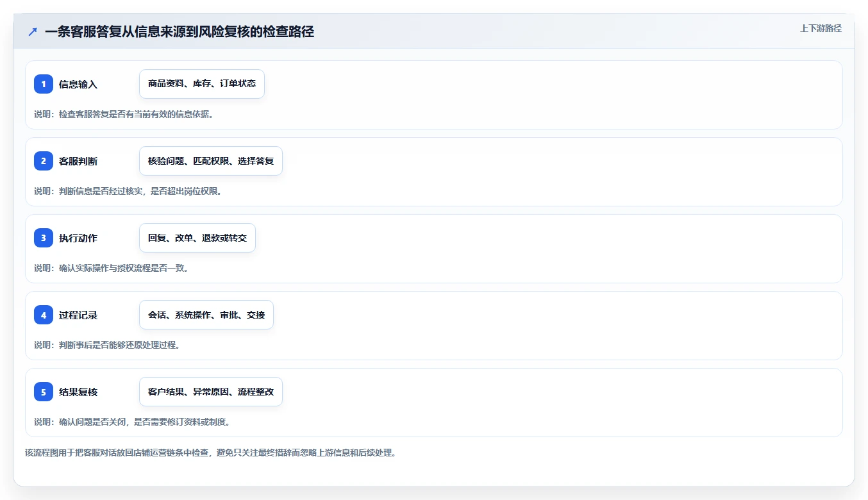The width and height of the screenshot is (868, 500).
Task: Click the step 2 number badge
Action: pyautogui.click(x=44, y=161)
